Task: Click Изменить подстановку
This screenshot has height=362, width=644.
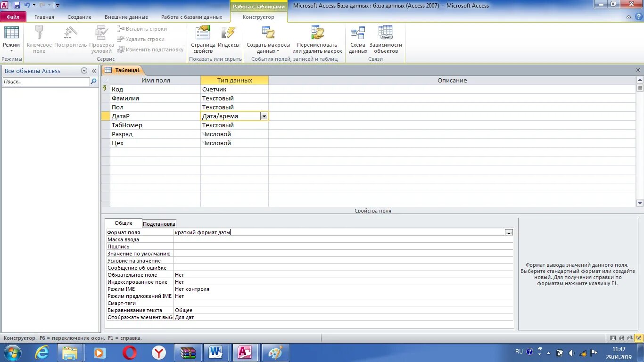Action: pyautogui.click(x=150, y=49)
